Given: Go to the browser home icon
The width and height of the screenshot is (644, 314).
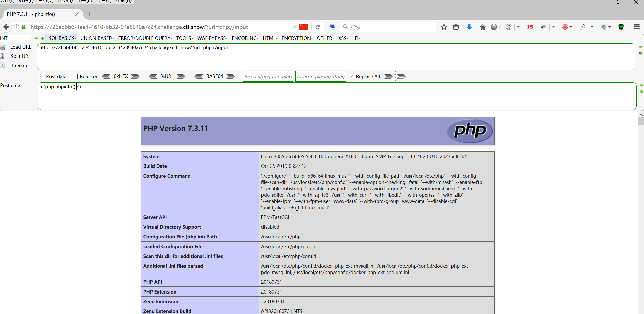Looking at the screenshot, I should (x=483, y=27).
